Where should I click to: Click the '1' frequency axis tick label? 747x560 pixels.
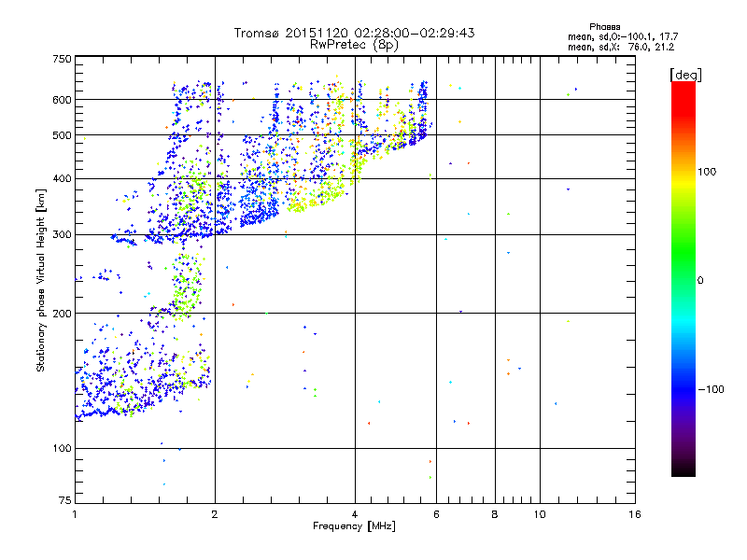point(75,514)
